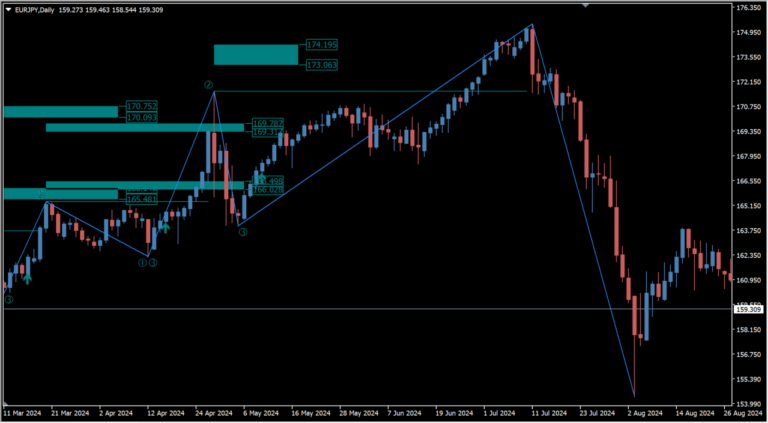Click the 174.195 price label
Image resolution: width=768 pixels, height=423 pixels.
coord(322,45)
